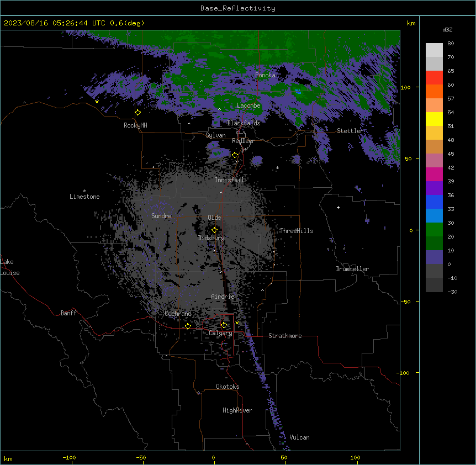Click the Drumheller label
The width and height of the screenshot is (476, 465).
coord(352,269)
